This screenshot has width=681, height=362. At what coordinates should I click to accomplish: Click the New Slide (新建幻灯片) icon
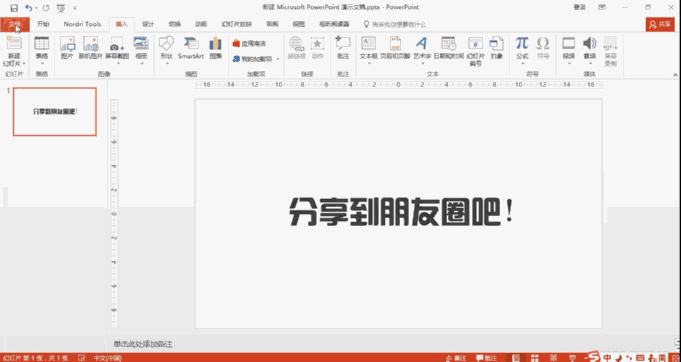(x=14, y=43)
